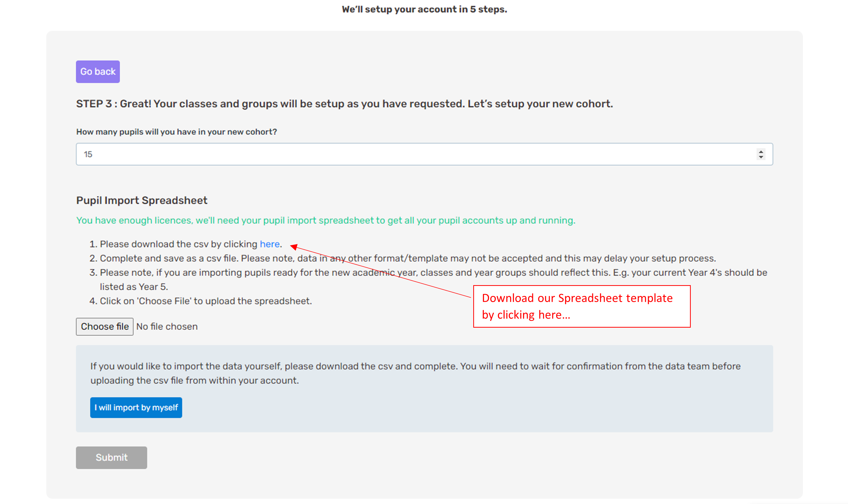The height and width of the screenshot is (504, 848).
Task: Select the 'Pupil Import Spreadsheet' heading
Action: (141, 200)
